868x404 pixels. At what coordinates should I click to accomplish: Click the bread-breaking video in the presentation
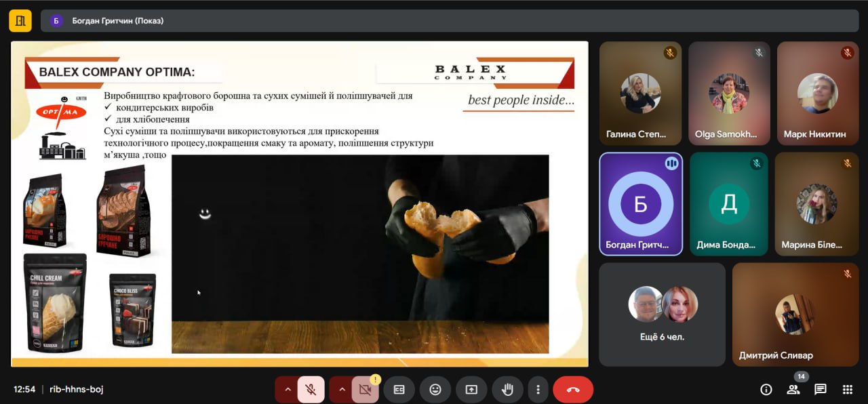click(x=360, y=254)
